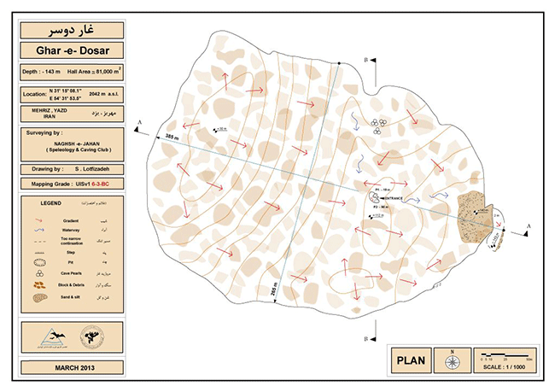
Task: Click the '- 30 m' depth marker
Action: point(220,129)
